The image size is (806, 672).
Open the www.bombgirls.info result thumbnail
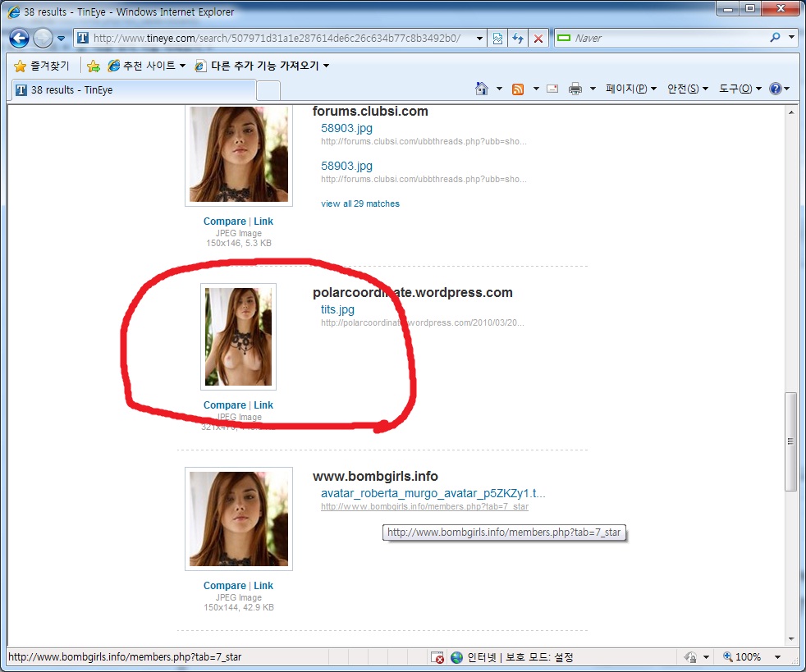pyautogui.click(x=239, y=519)
